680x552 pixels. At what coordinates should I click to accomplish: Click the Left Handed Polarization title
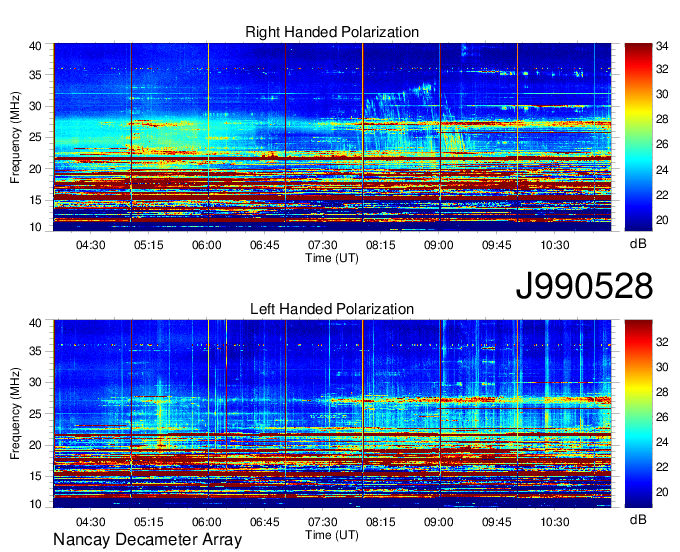click(332, 309)
